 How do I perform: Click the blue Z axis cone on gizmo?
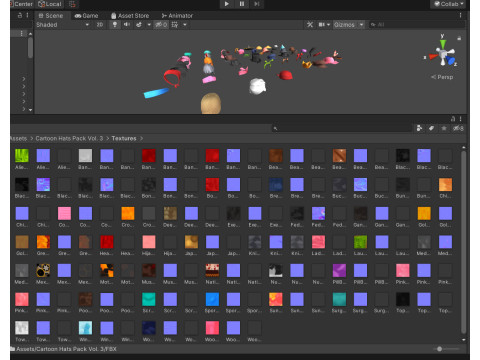pos(451,61)
